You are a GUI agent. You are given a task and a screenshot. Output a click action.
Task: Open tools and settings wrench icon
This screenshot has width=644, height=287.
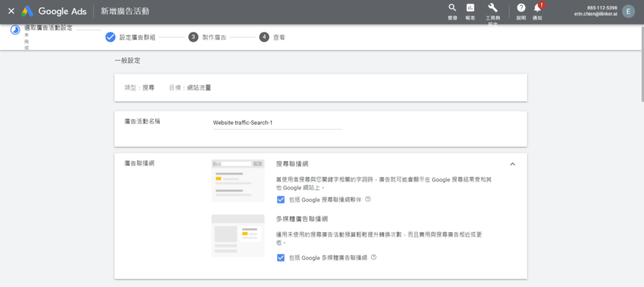pyautogui.click(x=492, y=8)
